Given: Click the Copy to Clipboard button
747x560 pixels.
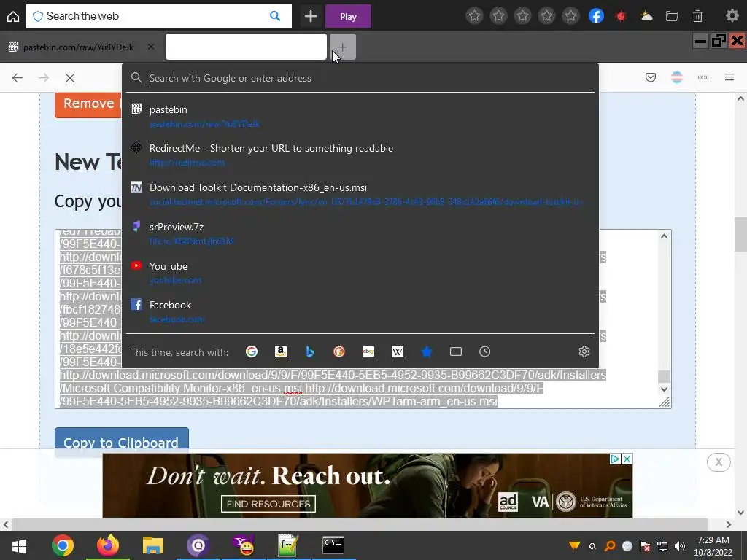Looking at the screenshot, I should click(x=122, y=443).
